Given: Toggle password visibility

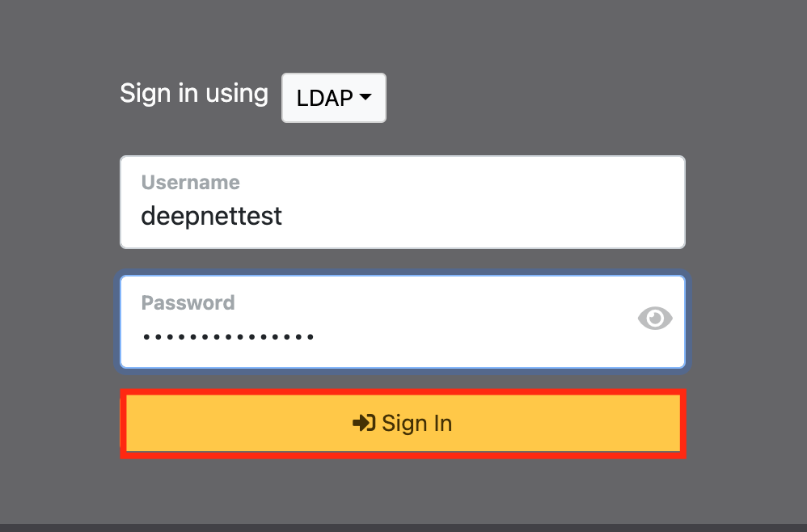Looking at the screenshot, I should pyautogui.click(x=654, y=319).
